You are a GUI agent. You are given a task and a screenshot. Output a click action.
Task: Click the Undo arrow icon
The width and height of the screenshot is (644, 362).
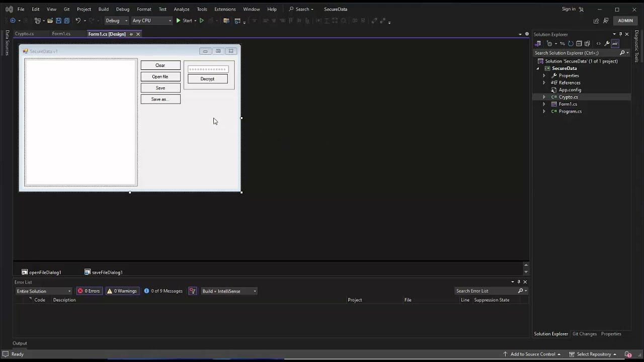tap(78, 21)
